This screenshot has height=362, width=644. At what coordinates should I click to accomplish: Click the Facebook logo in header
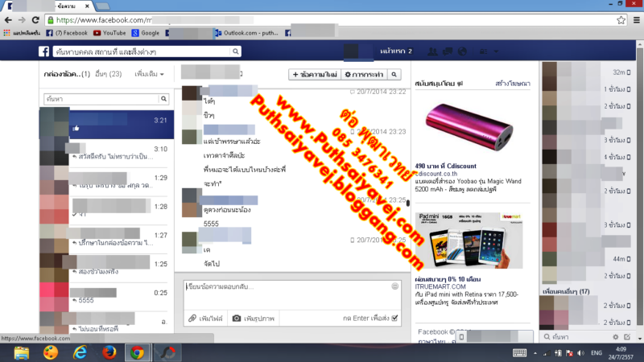pos(44,51)
